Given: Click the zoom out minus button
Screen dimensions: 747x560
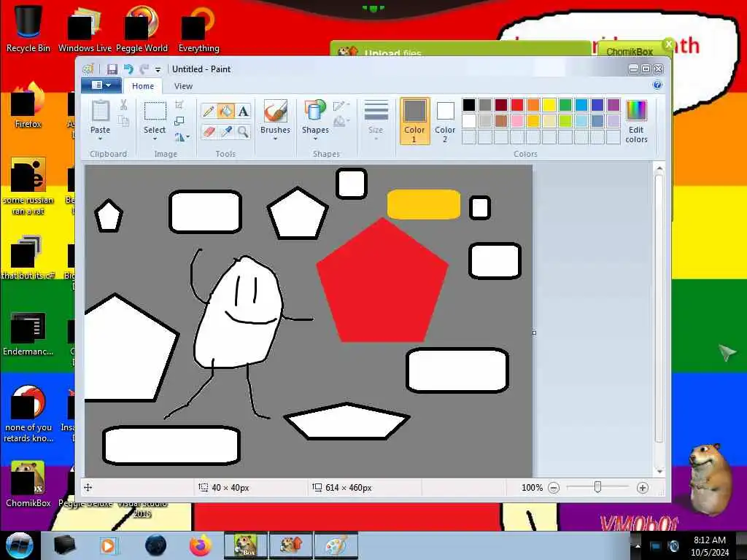Looking at the screenshot, I should pos(554,488).
